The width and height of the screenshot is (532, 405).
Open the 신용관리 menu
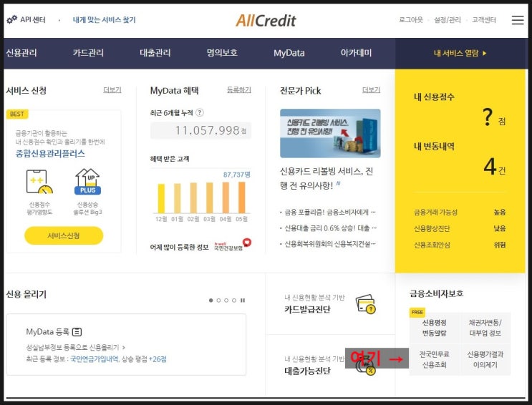[x=21, y=53]
